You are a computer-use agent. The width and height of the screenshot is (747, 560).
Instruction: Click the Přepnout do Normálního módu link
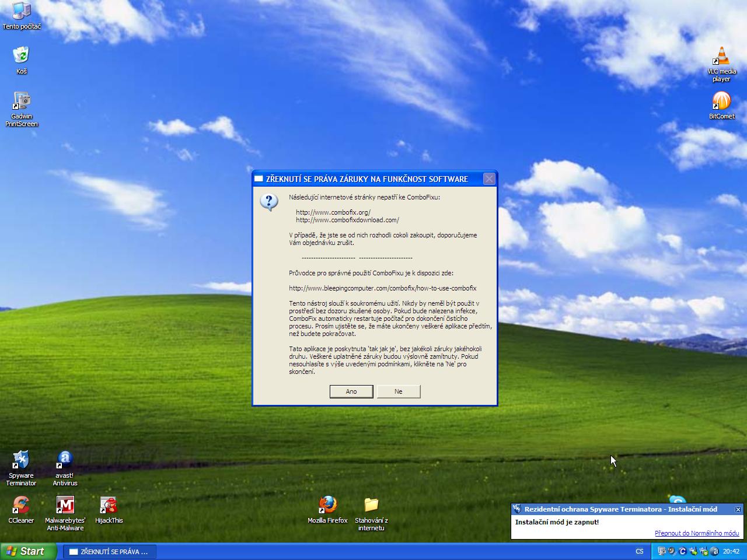pyautogui.click(x=696, y=533)
